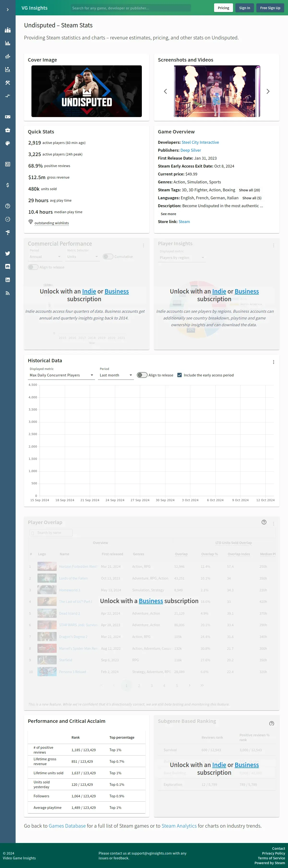Image resolution: width=288 pixels, height=868 pixels.
Task: Expand Steam Tags with Show all (20)
Action: coord(249,190)
